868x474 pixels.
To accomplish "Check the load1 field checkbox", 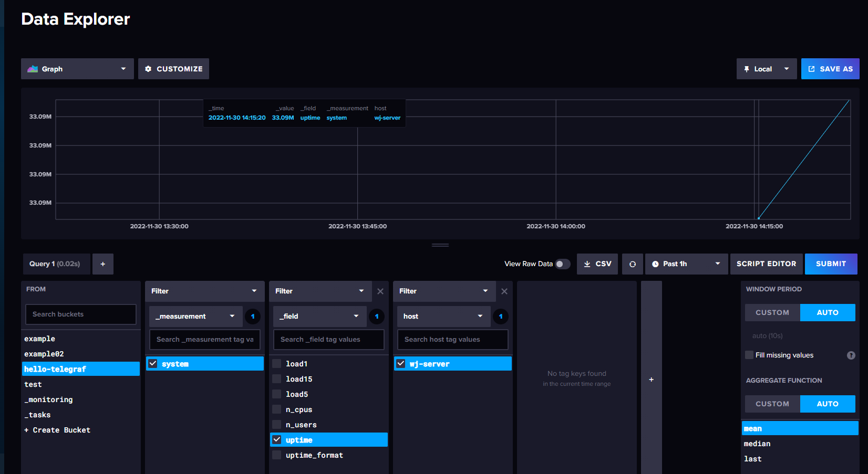I will (277, 364).
